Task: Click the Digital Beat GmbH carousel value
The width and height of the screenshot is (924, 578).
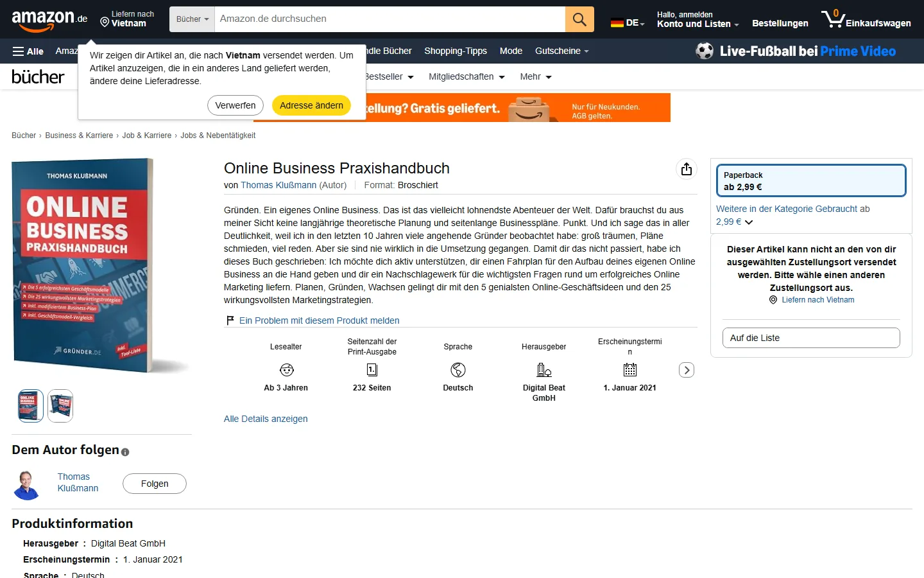Action: click(x=544, y=393)
